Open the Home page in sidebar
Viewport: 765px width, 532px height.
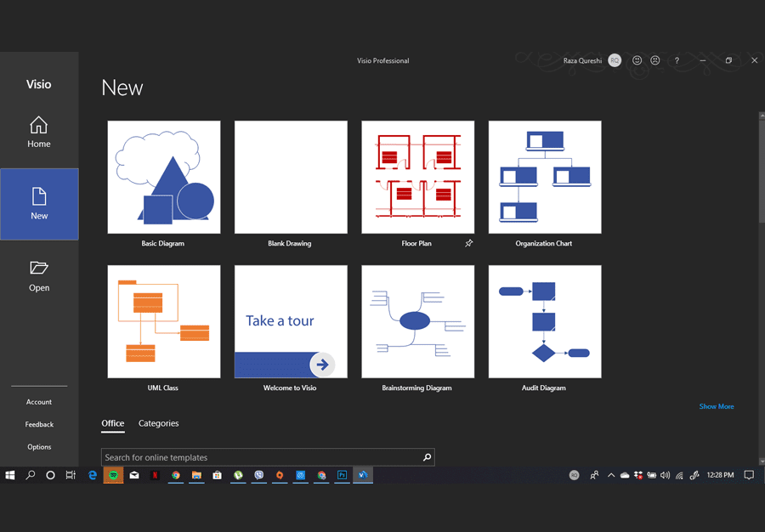39,133
